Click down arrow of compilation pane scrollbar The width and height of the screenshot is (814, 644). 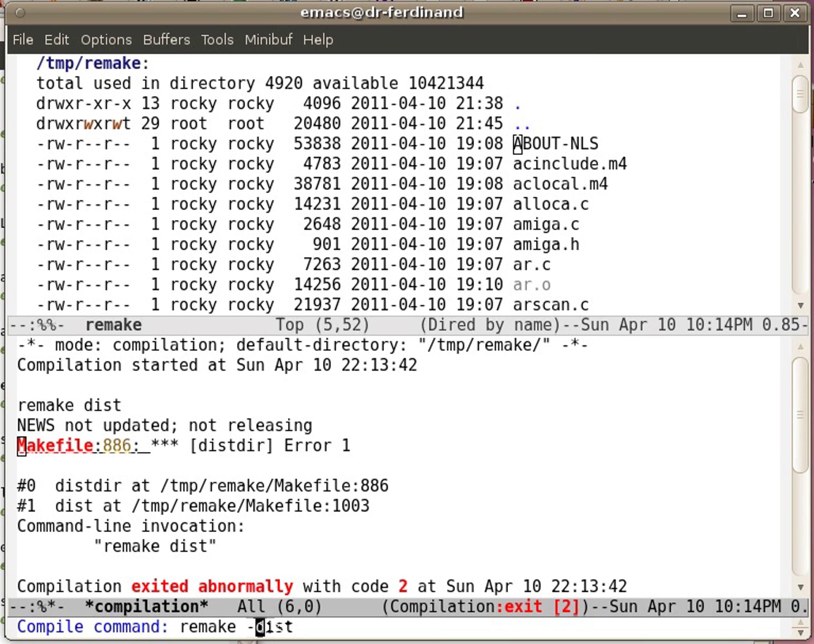(x=800, y=587)
